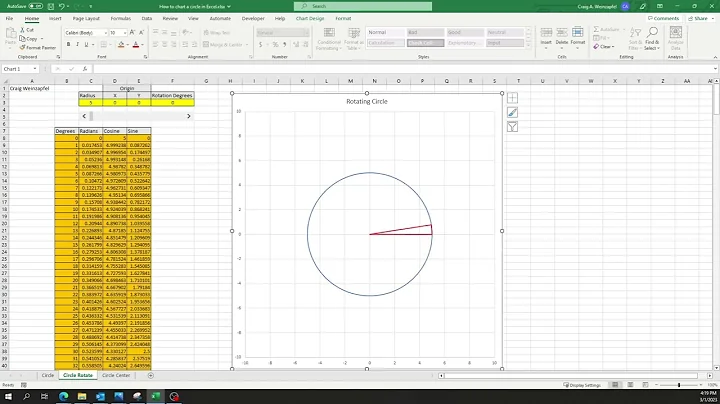
Task: Click the Search box in title bar
Action: tap(363, 6)
